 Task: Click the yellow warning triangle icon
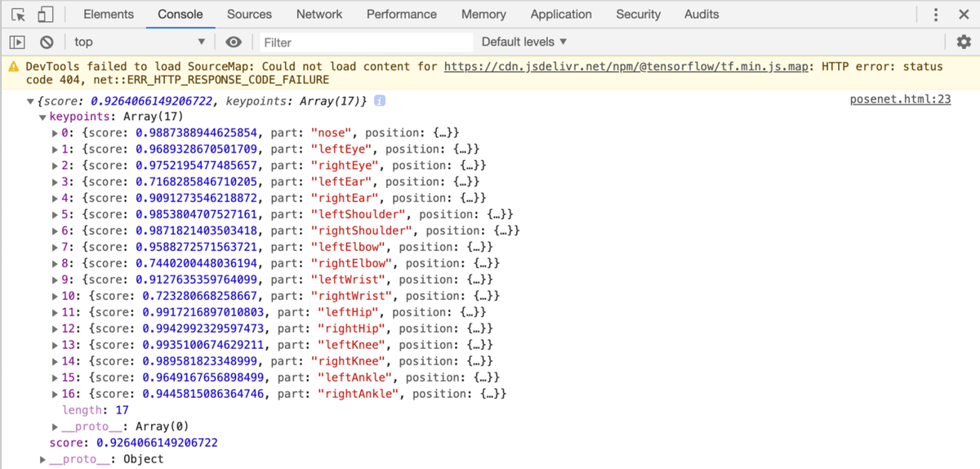(x=14, y=67)
